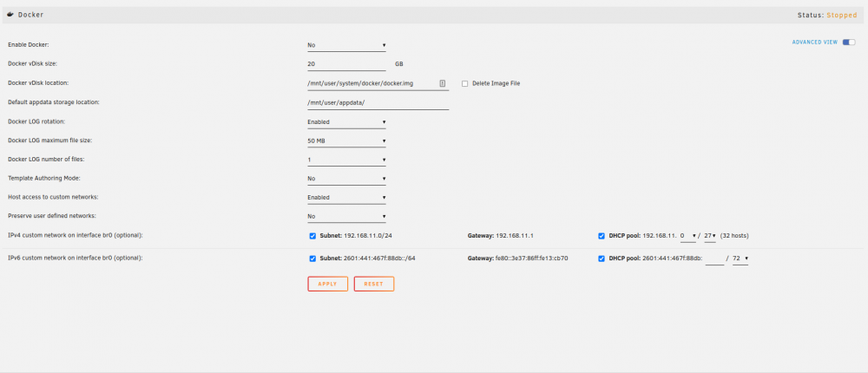
Task: Open the Docker LOG maximum file size dropdown
Action: tap(346, 141)
